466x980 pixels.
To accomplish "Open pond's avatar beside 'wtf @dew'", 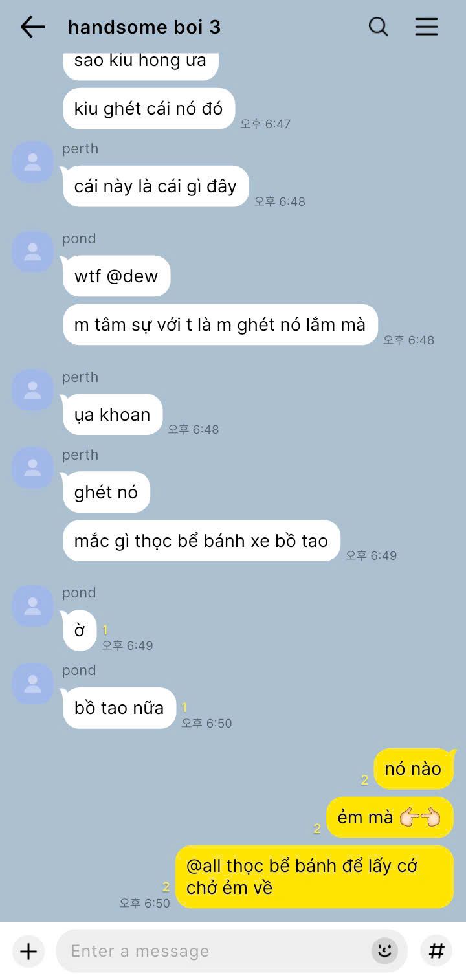I will 32,252.
